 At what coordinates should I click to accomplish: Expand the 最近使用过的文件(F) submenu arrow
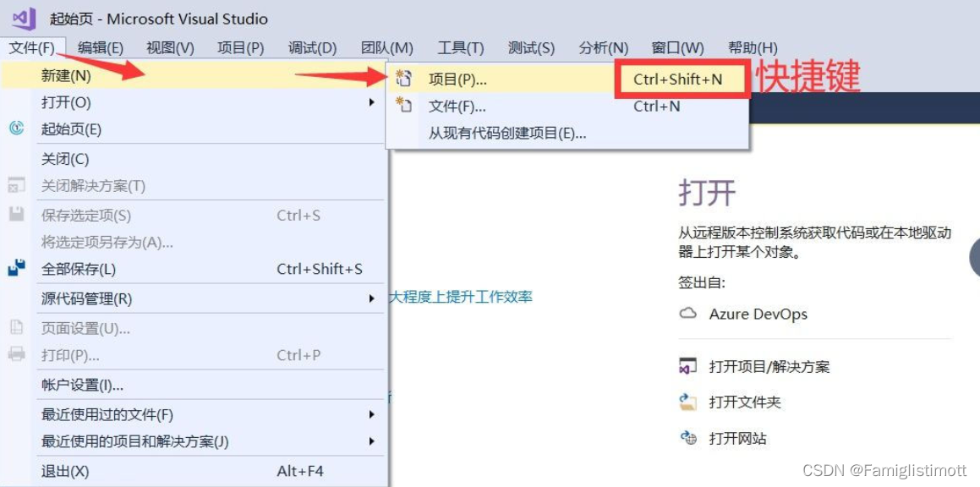pos(372,414)
